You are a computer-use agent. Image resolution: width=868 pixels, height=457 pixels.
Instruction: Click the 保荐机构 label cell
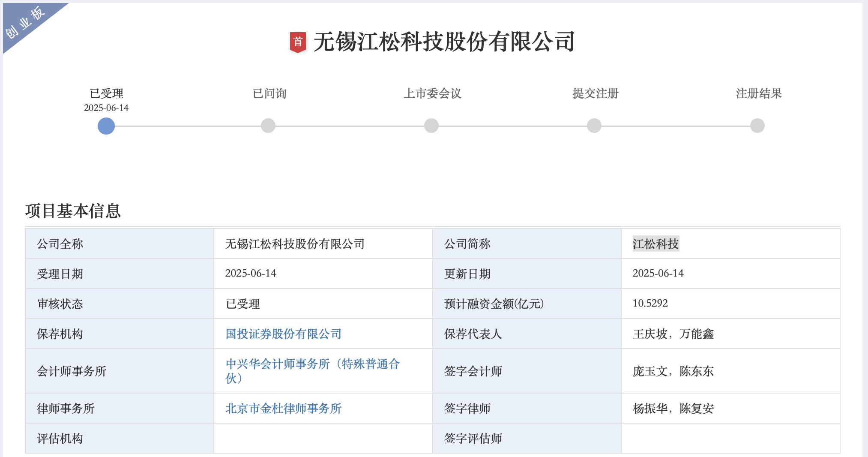(120, 334)
